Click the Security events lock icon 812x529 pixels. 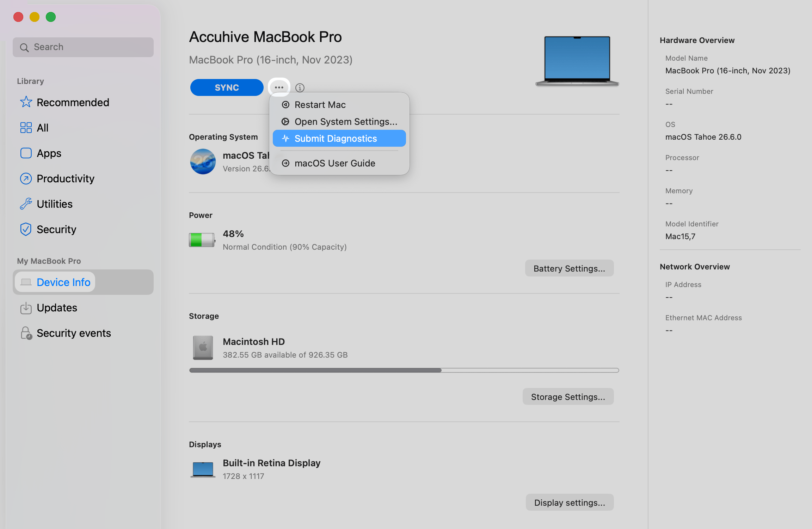pyautogui.click(x=26, y=333)
